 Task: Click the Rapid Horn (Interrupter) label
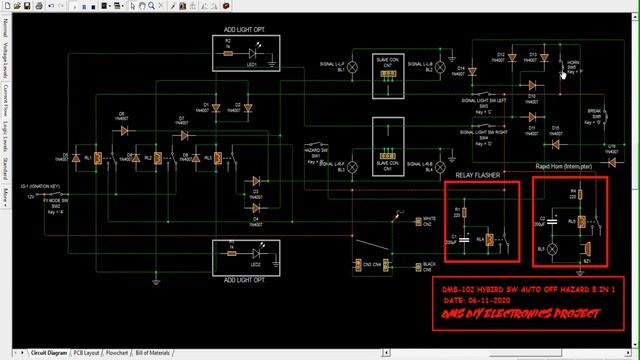(x=564, y=167)
